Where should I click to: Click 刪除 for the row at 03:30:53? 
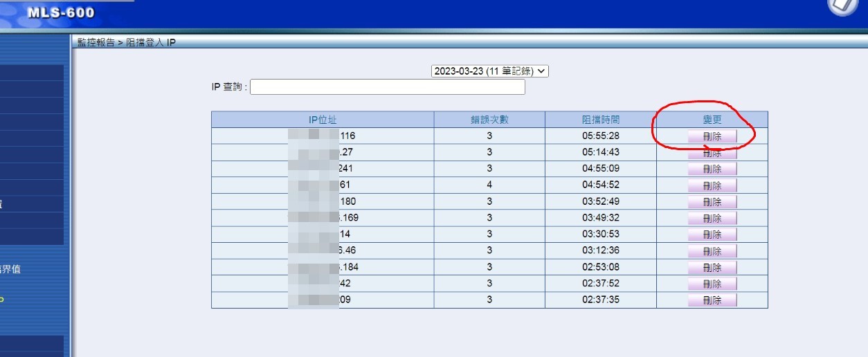point(712,235)
